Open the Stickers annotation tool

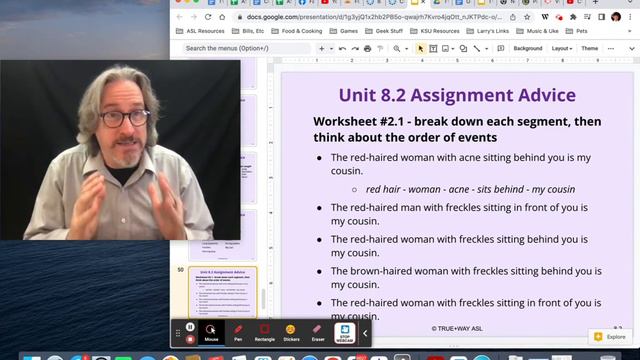coord(291,333)
